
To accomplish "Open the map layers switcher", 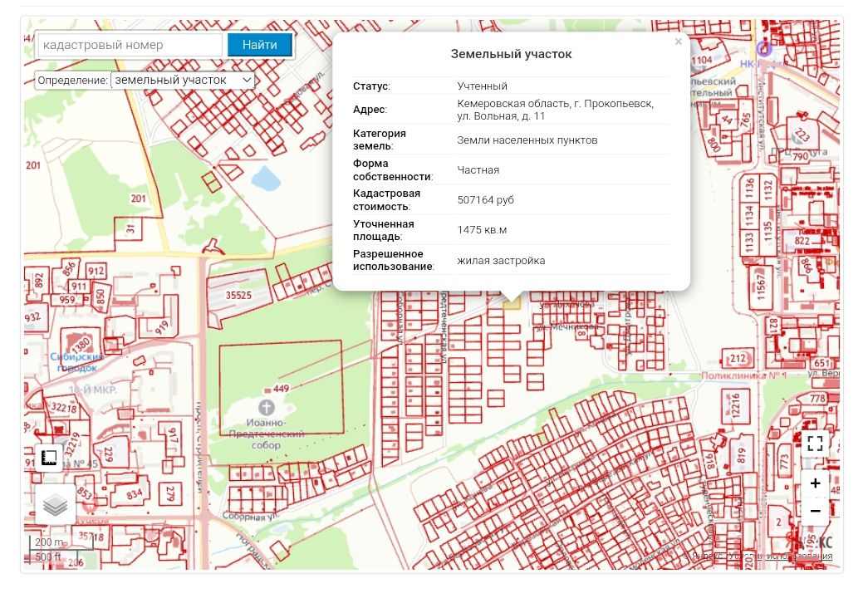I will pos(56,504).
